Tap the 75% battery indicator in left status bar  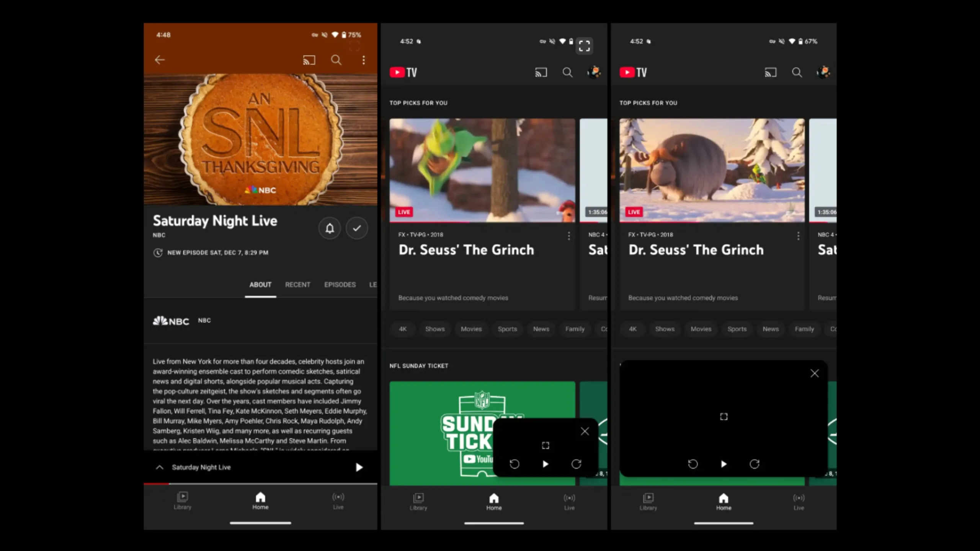(351, 35)
